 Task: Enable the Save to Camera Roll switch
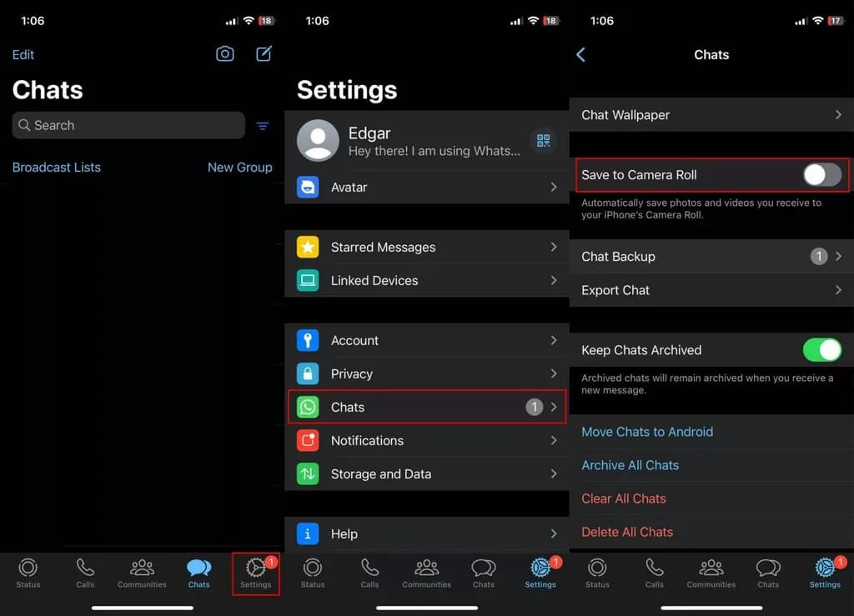(821, 175)
